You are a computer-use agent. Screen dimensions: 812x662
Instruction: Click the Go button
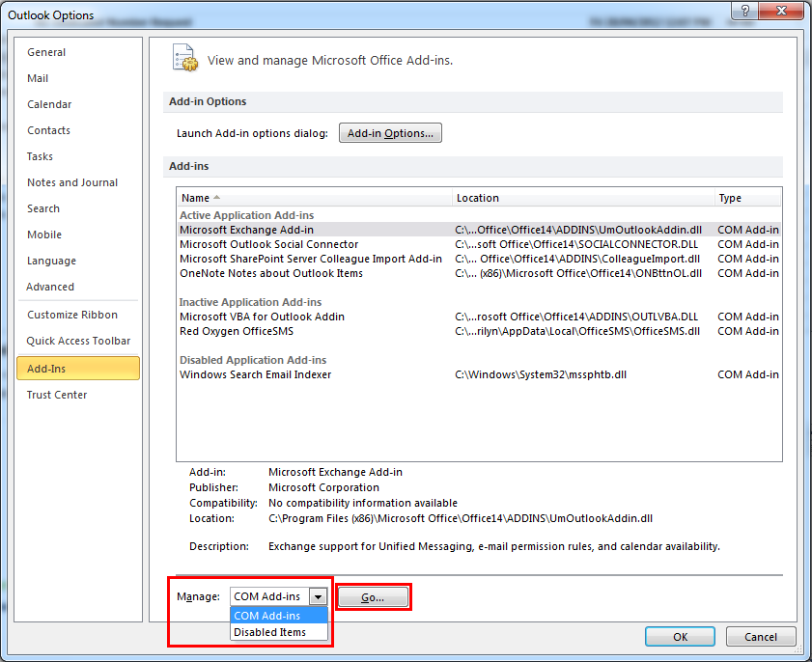pyautogui.click(x=373, y=597)
